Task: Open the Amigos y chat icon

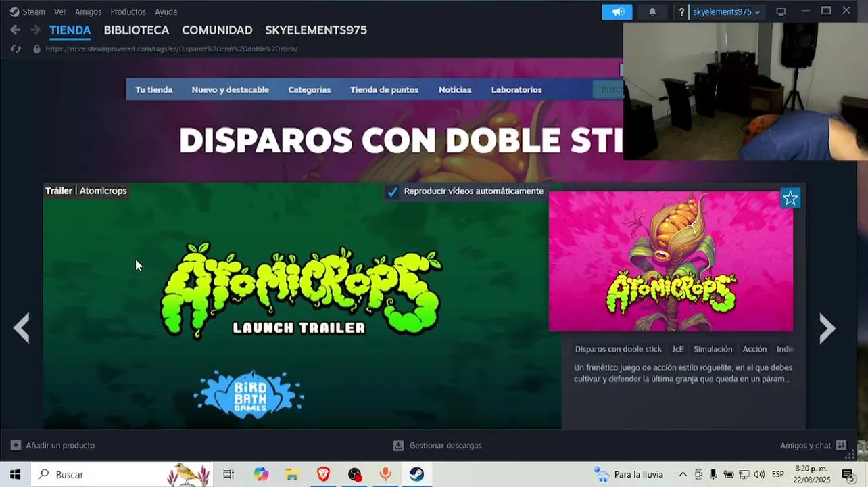Action: pyautogui.click(x=841, y=445)
